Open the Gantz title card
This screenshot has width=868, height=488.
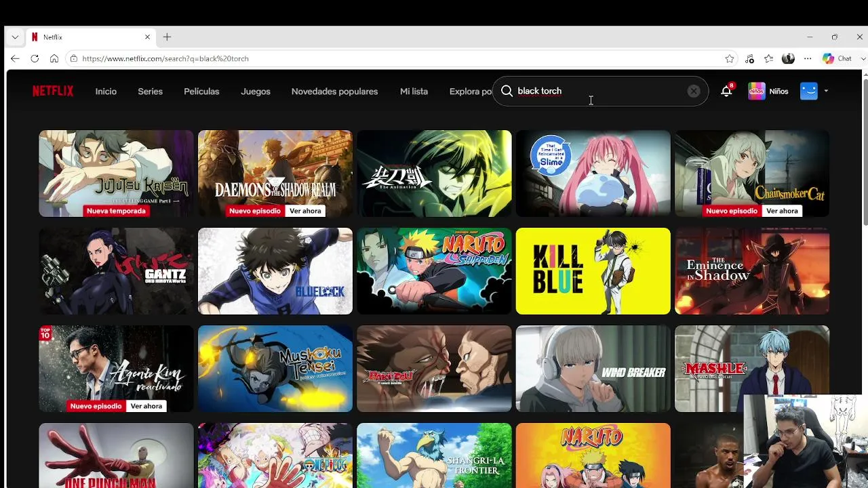click(116, 271)
